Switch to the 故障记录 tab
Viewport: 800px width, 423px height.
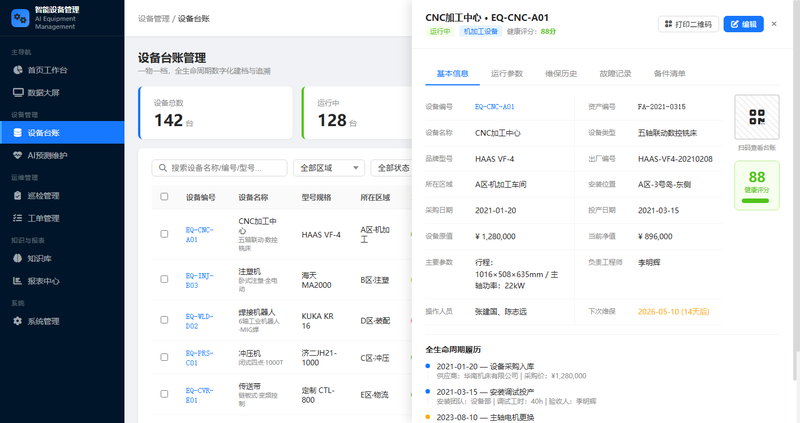tap(615, 73)
